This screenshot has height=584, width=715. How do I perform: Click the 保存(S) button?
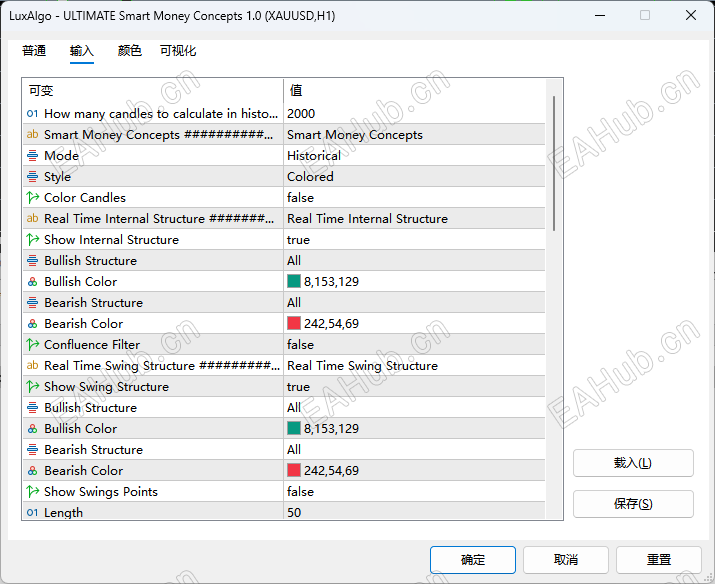[633, 504]
